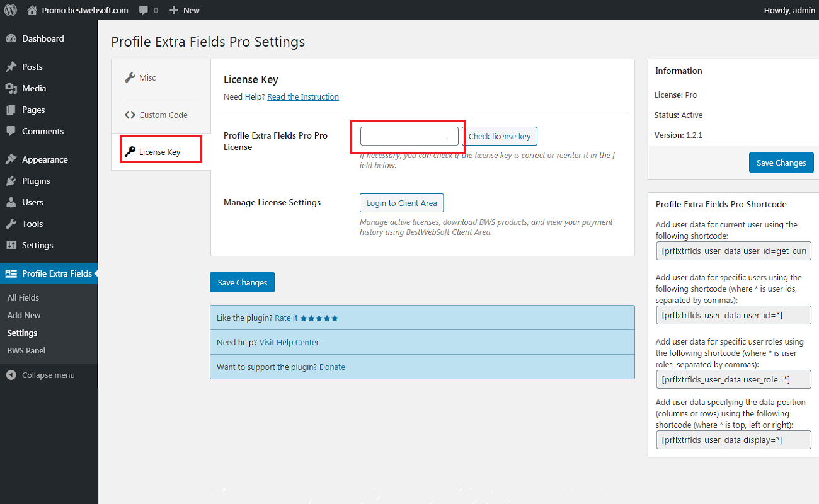The image size is (819, 504).
Task: Click the Pages icon in sidebar
Action: (11, 110)
